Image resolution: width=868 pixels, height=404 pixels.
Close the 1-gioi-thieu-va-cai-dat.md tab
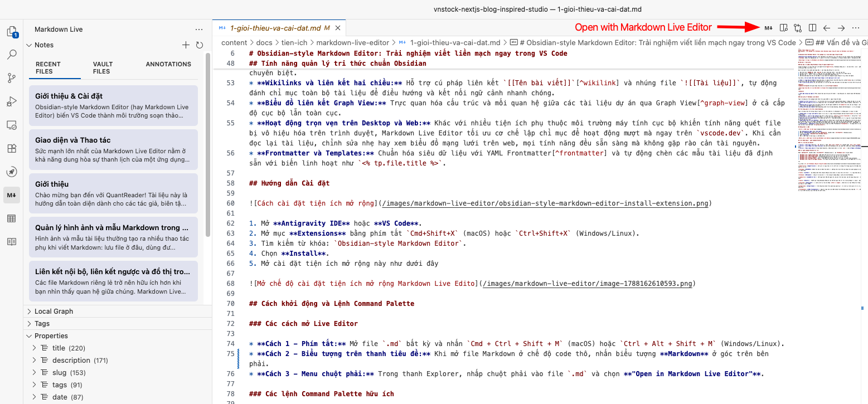[338, 27]
